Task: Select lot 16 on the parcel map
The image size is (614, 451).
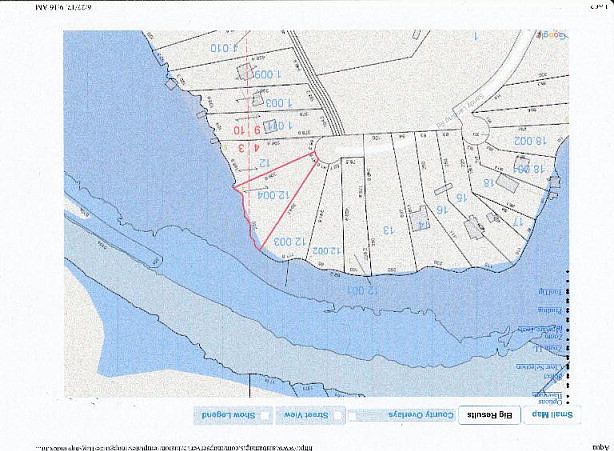Action: click(440, 208)
